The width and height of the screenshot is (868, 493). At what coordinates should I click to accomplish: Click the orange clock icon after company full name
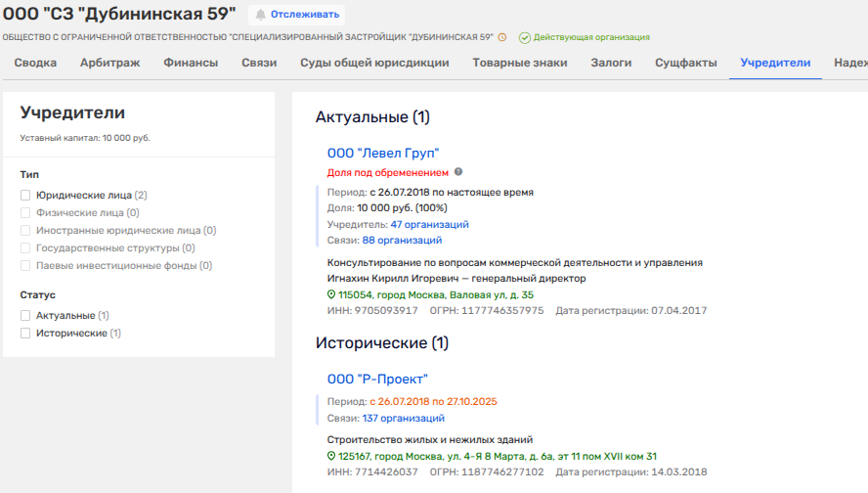coord(502,37)
